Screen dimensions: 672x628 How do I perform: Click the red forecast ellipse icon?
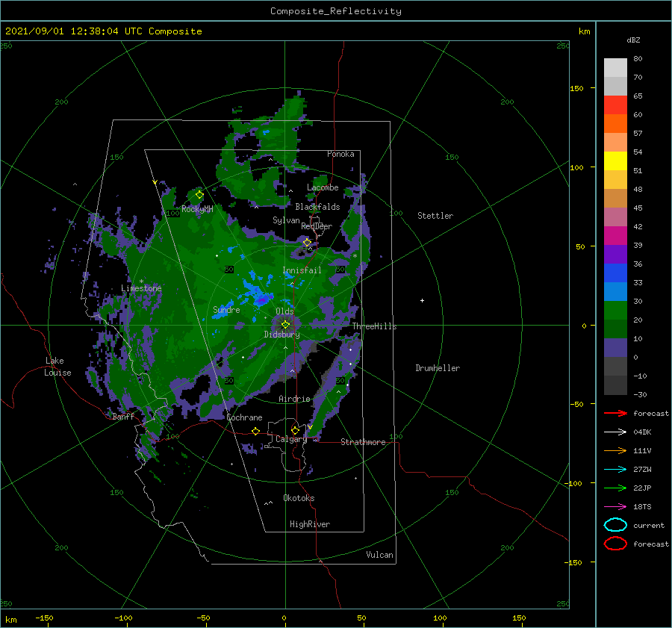click(x=615, y=544)
